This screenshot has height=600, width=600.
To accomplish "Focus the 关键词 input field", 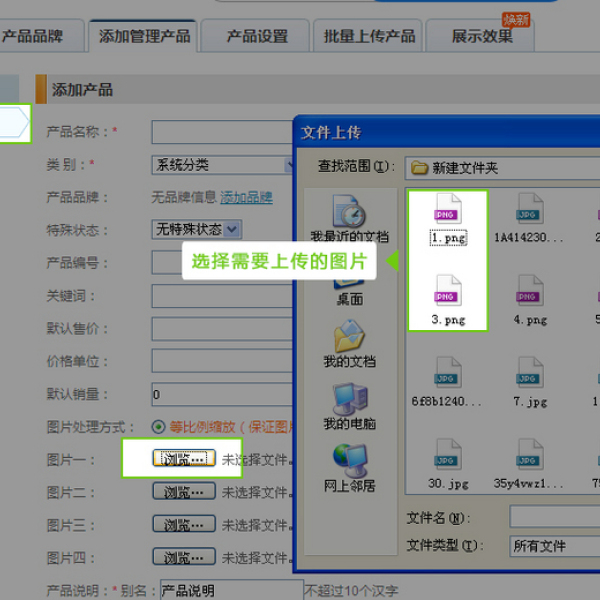I will 222,296.
